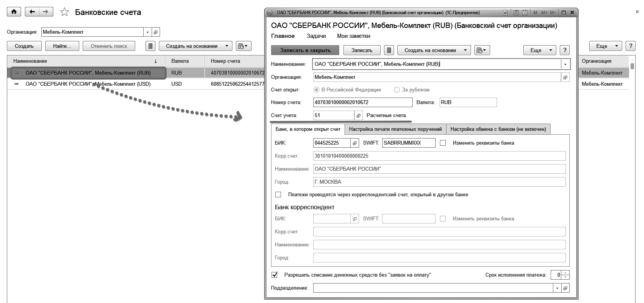This screenshot has width=644, height=303.
Task: Tick correspondent's Изменить реквизиты банка checkbox
Action: pos(443,219)
